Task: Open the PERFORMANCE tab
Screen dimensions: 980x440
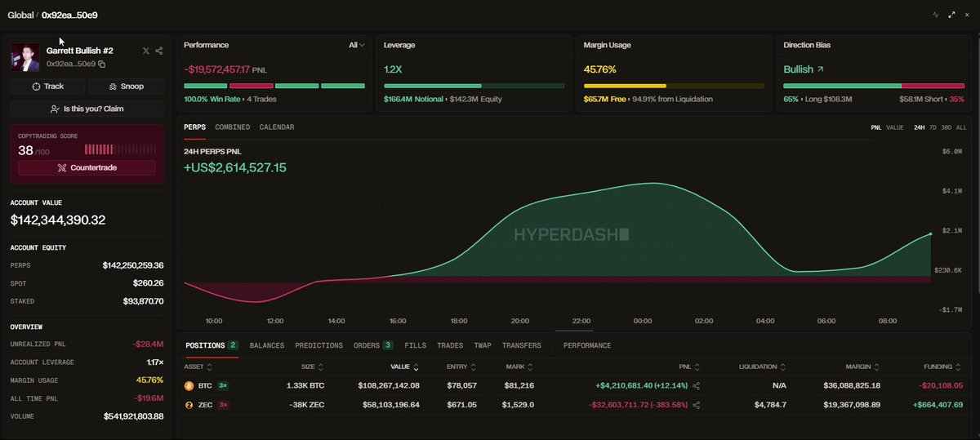Action: [x=587, y=345]
